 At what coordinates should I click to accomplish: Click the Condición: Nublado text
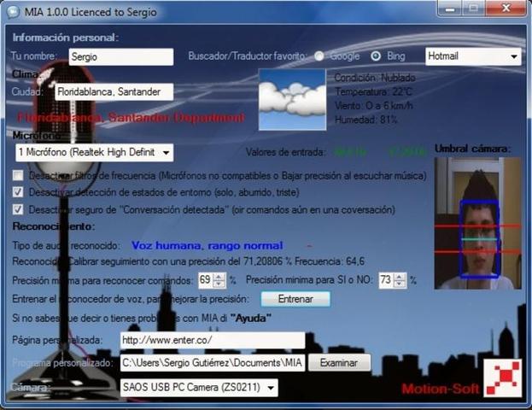click(x=375, y=78)
